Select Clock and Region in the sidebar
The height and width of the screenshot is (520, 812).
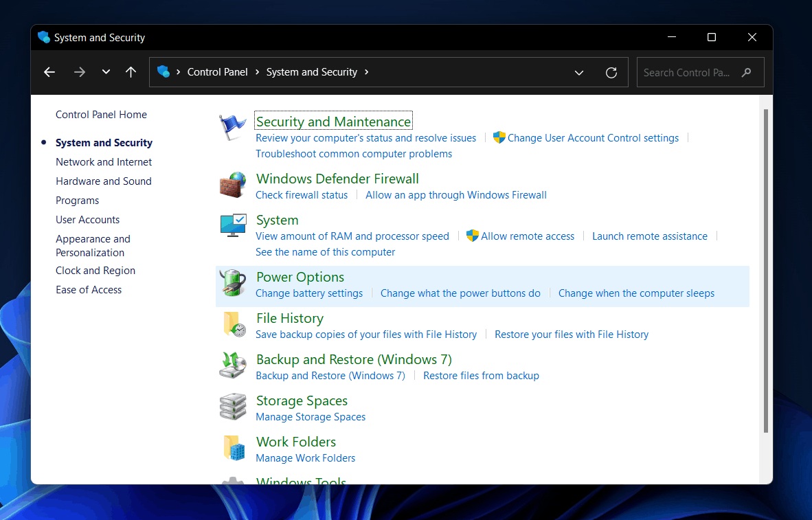(x=95, y=270)
